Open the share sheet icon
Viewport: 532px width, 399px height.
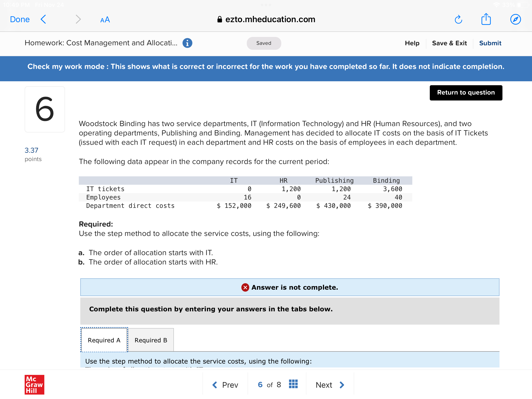(486, 19)
